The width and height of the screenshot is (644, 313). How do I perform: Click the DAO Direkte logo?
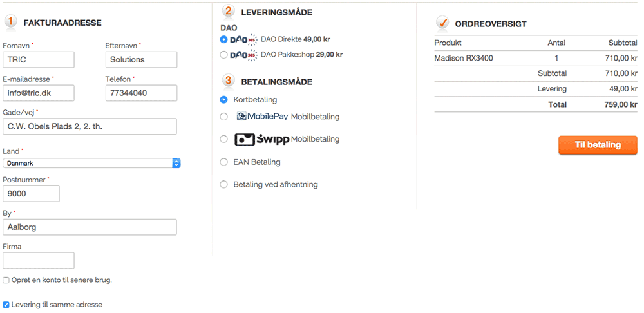pos(243,40)
